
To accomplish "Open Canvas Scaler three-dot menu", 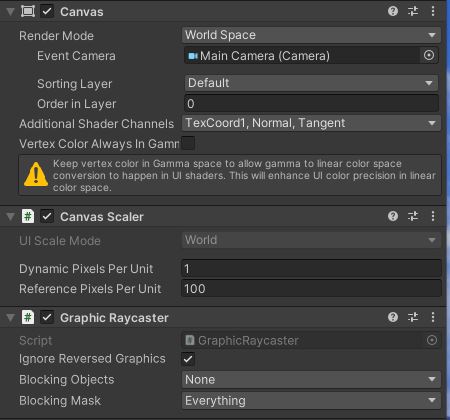I will [433, 216].
